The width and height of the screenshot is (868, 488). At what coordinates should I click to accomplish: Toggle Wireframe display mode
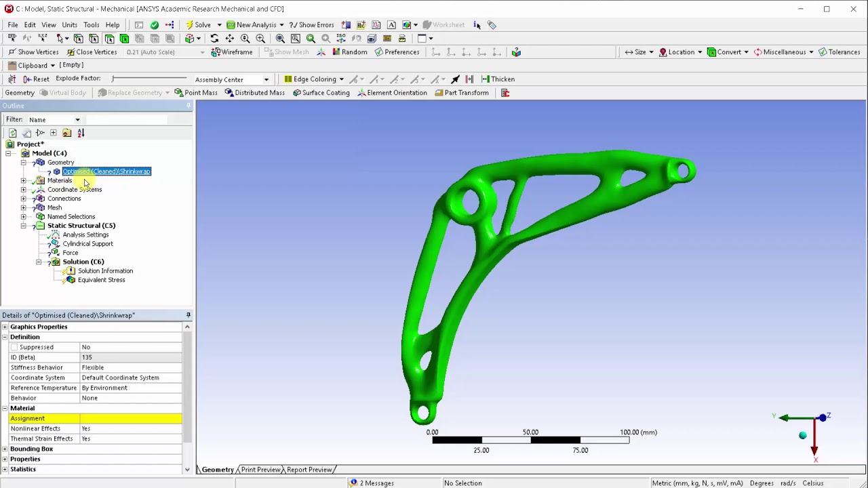point(232,52)
